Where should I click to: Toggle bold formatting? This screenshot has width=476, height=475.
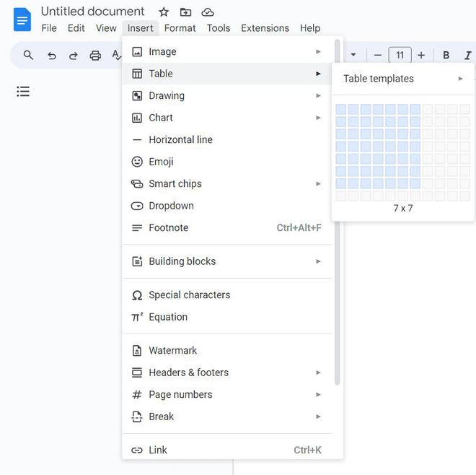coord(446,56)
